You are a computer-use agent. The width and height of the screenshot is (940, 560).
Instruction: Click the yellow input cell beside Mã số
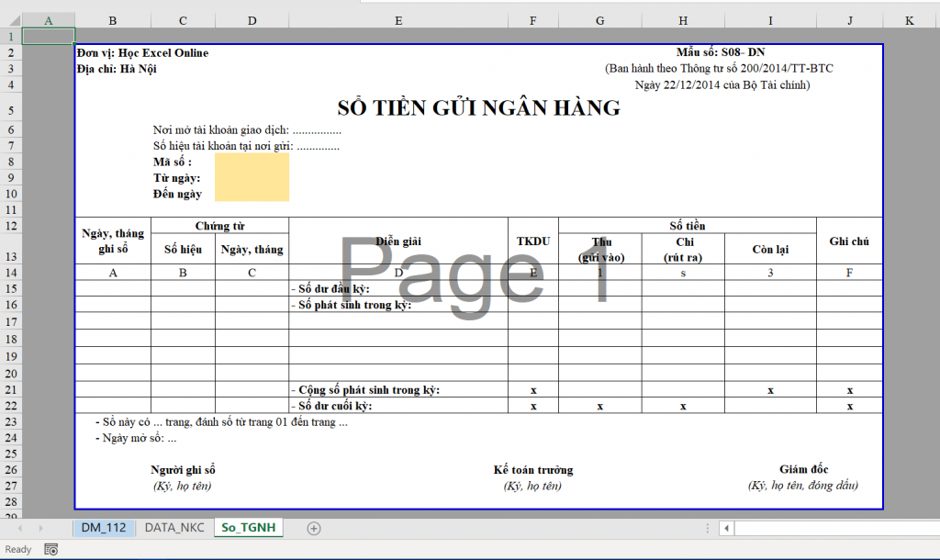(252, 162)
